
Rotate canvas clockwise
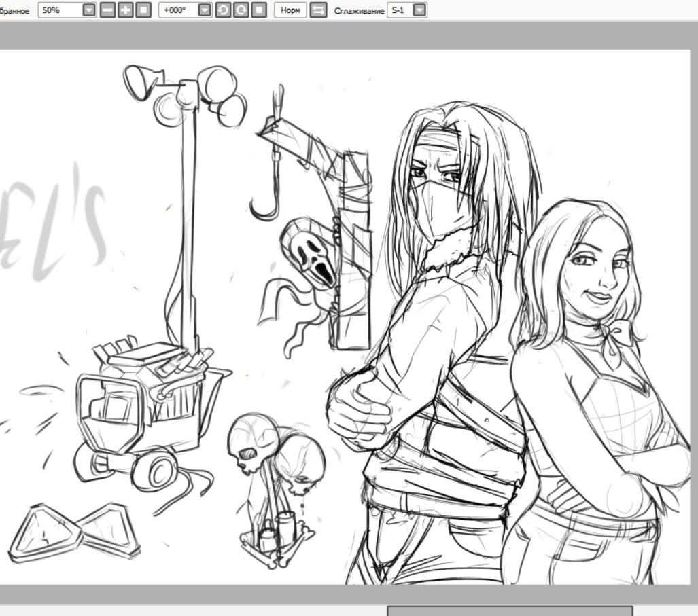click(241, 10)
